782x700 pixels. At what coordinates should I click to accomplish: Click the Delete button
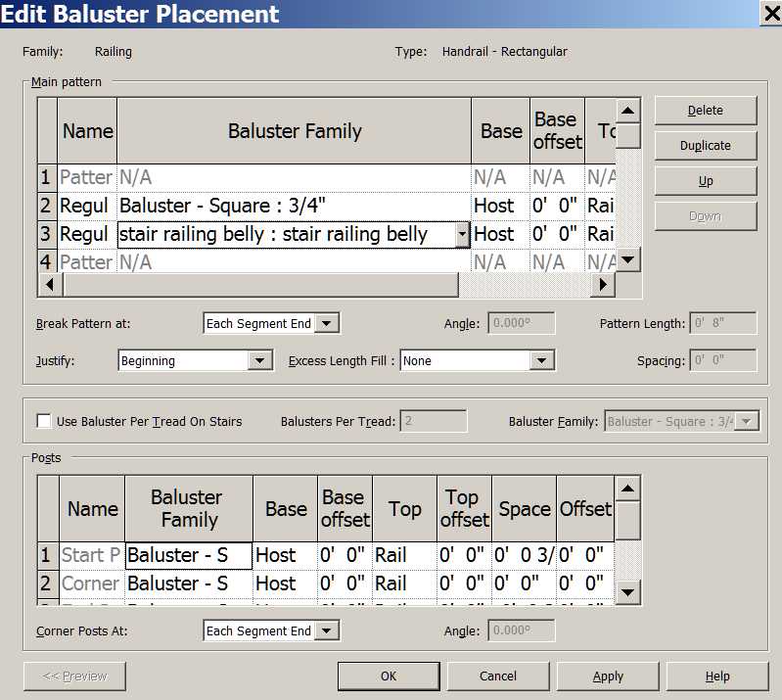click(705, 111)
